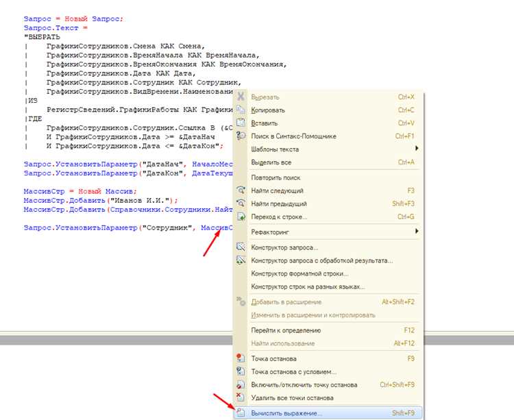
Task: Open Конструктор строк на разных языках
Action: [x=328, y=286]
